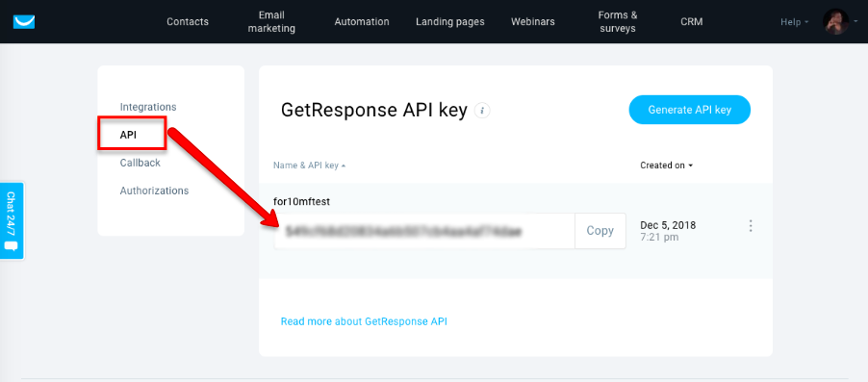Open the Contacts menu
Screen dimensions: 868x382
point(188,21)
